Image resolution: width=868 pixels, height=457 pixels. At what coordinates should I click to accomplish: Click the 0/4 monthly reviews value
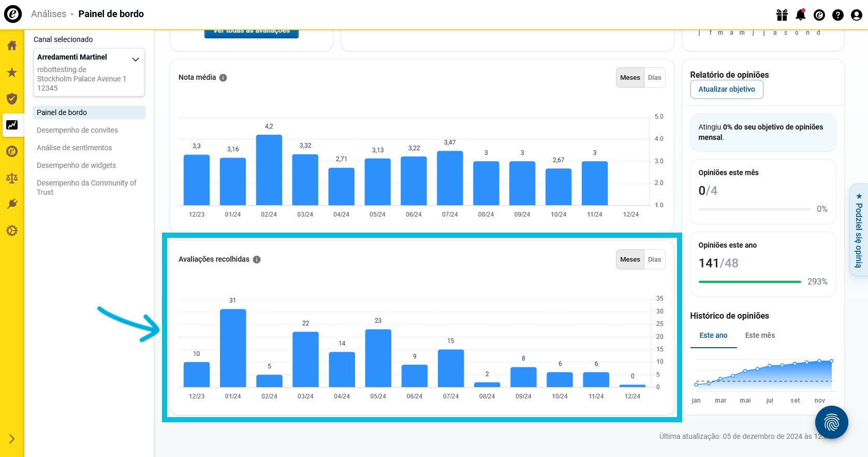pyautogui.click(x=708, y=191)
